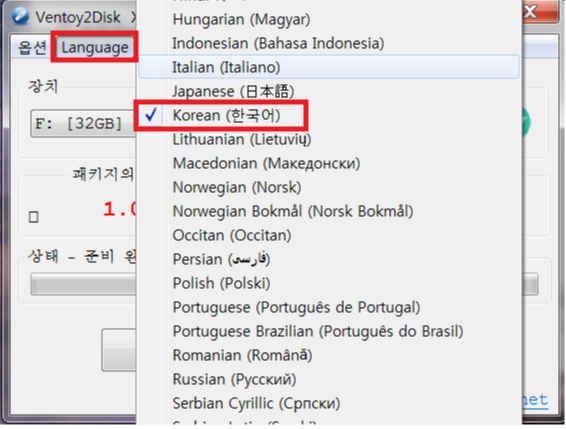This screenshot has height=429, width=566.
Task: Select the checked Korean (한국어) entry
Action: click(x=329, y=115)
